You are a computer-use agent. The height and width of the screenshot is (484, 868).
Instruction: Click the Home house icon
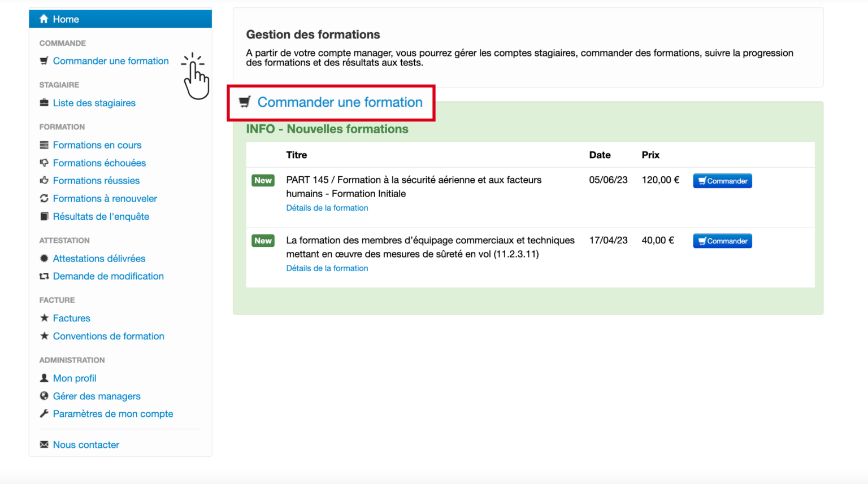[x=44, y=19]
